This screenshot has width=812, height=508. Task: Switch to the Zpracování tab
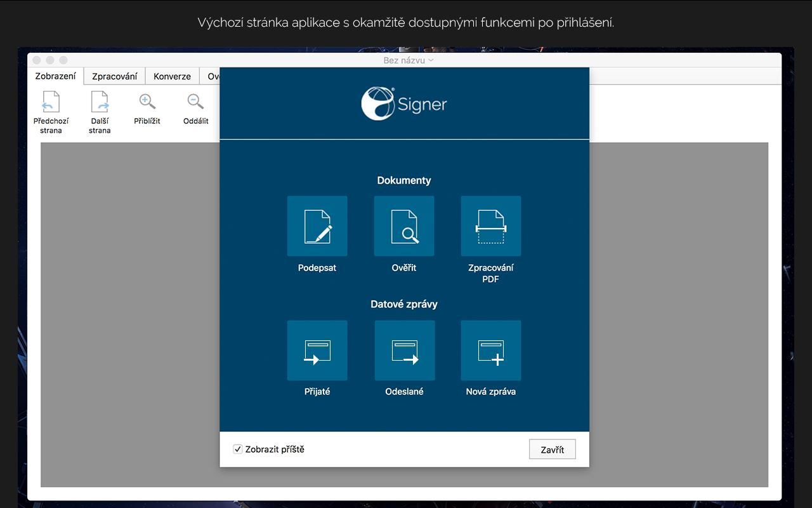[x=115, y=76]
